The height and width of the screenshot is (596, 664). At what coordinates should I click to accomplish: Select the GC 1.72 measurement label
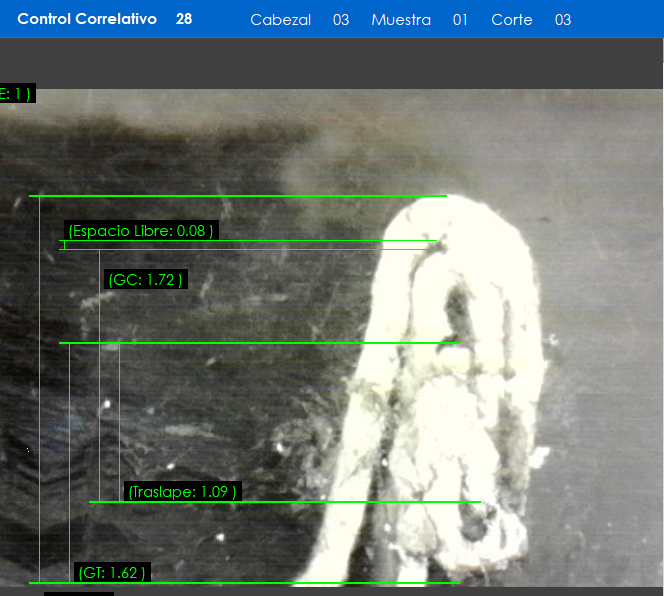[146, 280]
